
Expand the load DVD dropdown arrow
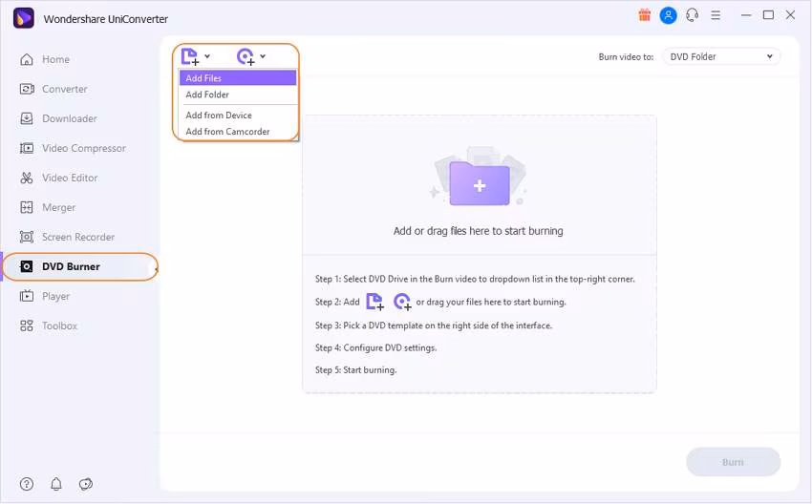click(263, 56)
